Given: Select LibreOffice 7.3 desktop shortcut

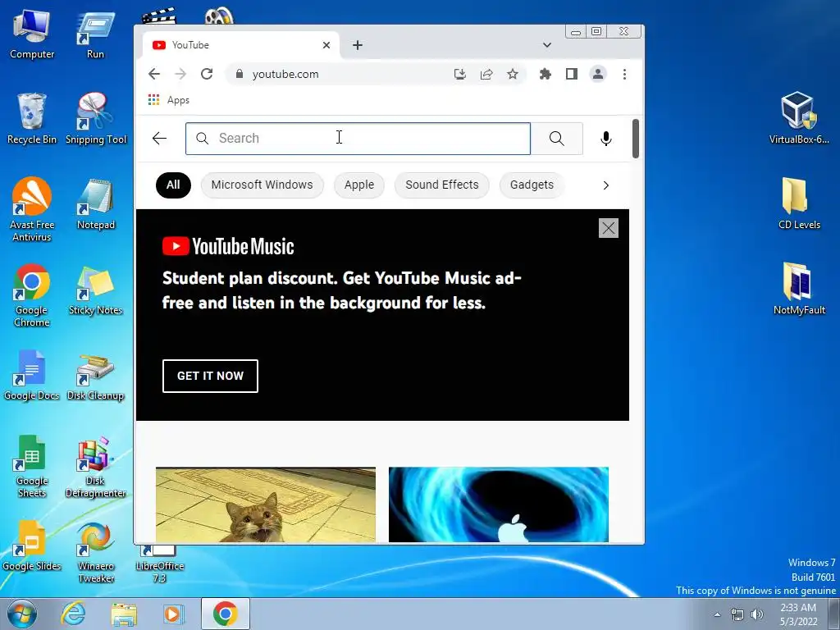Looking at the screenshot, I should tap(160, 564).
